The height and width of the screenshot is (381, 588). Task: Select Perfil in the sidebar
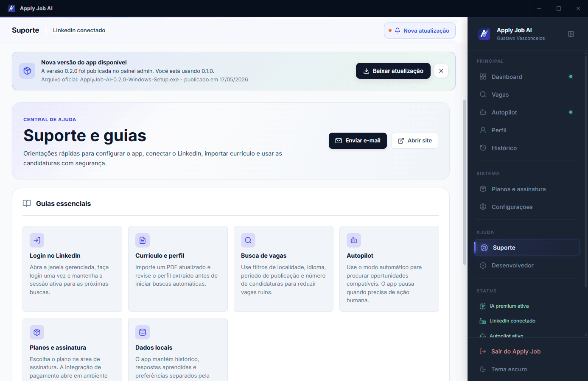click(x=526, y=130)
